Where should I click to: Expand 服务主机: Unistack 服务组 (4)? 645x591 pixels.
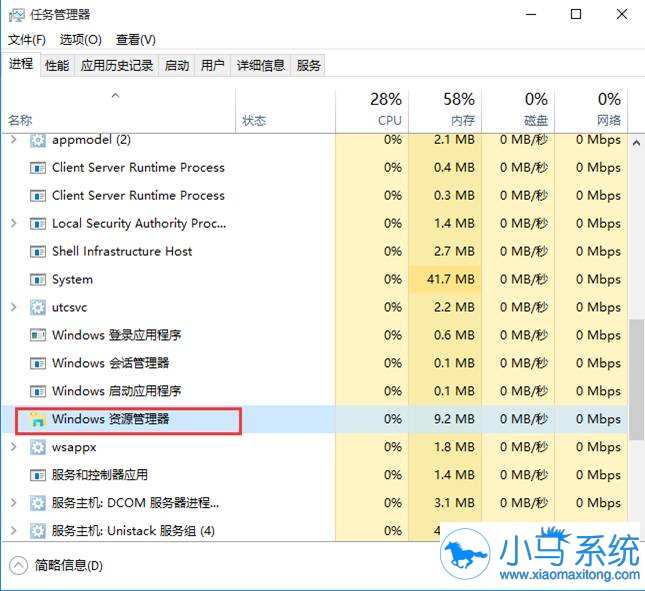14,531
